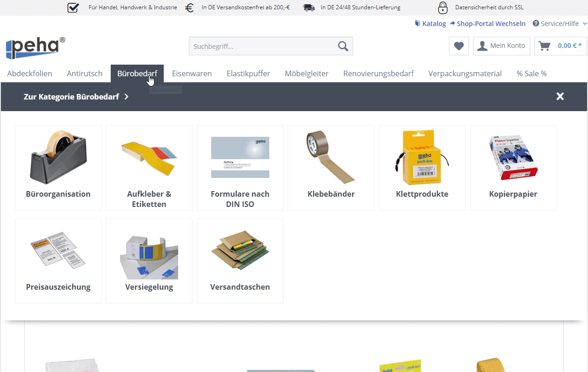The width and height of the screenshot is (588, 372).
Task: Select the % Sale % tab
Action: 531,73
